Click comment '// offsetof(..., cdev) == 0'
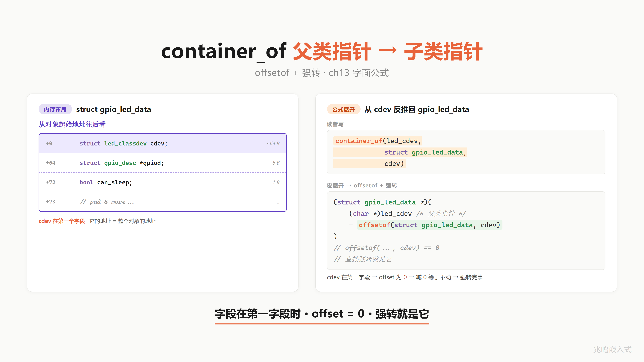The image size is (644, 362). point(387,248)
